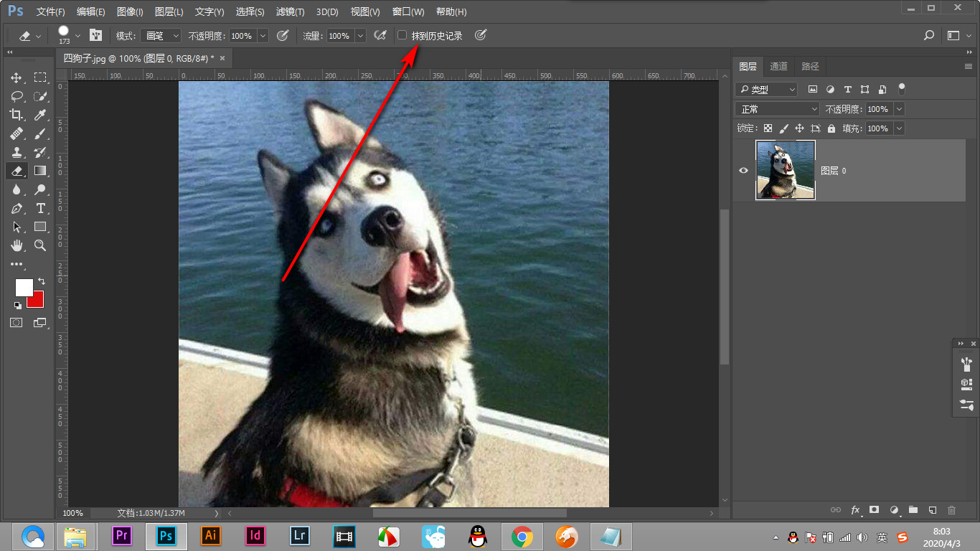The image size is (980, 551).
Task: Select the Move tool
Action: point(17,77)
